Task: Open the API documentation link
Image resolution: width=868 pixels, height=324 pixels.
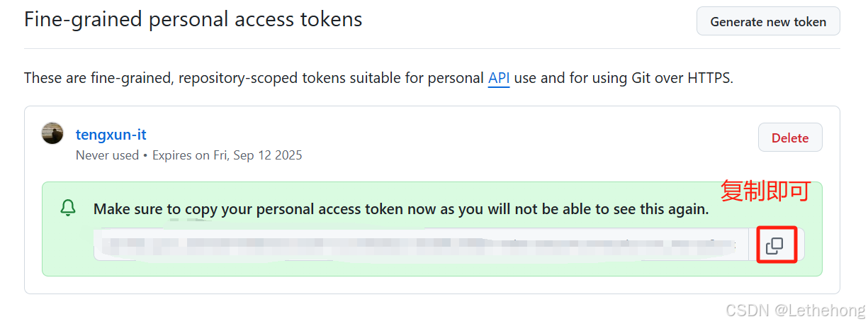Action: tap(499, 78)
